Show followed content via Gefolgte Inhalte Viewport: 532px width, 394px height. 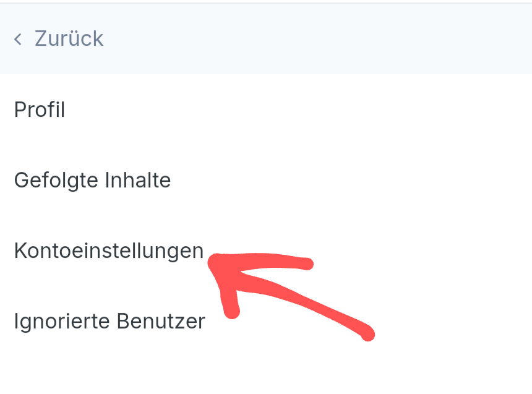point(92,181)
